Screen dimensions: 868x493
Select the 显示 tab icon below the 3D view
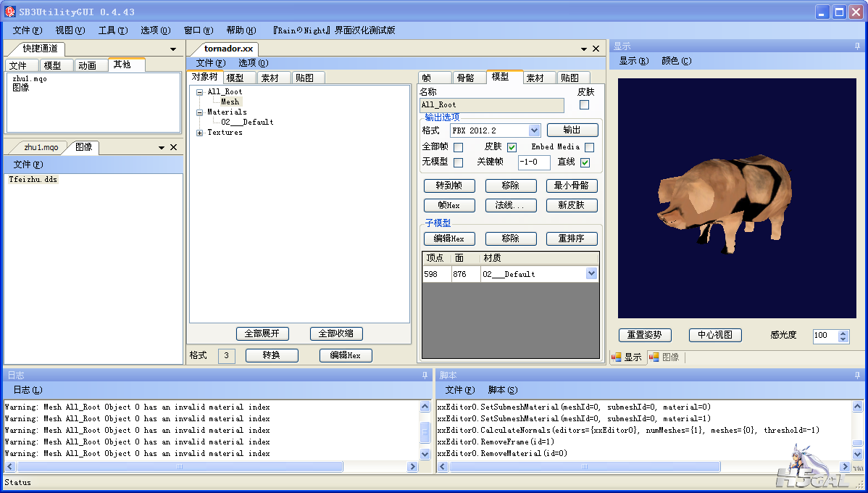coord(616,357)
